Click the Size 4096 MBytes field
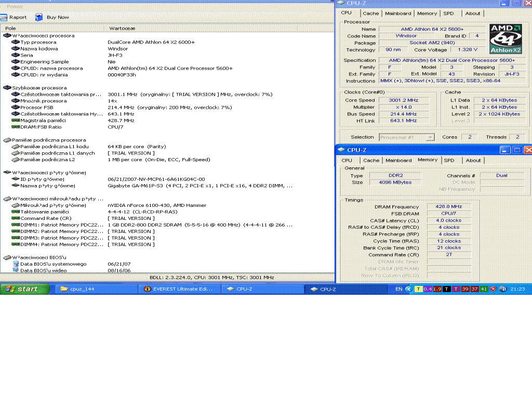The image size is (532, 393). 395,182
